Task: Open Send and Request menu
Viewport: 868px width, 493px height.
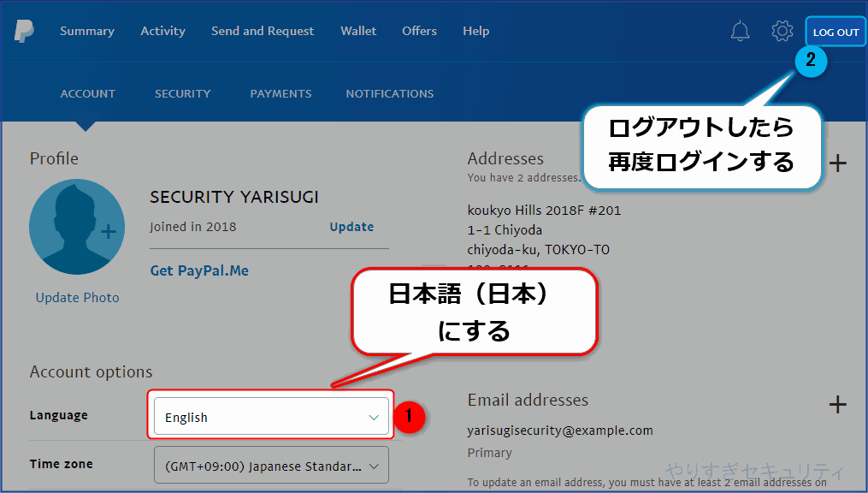Action: (263, 31)
